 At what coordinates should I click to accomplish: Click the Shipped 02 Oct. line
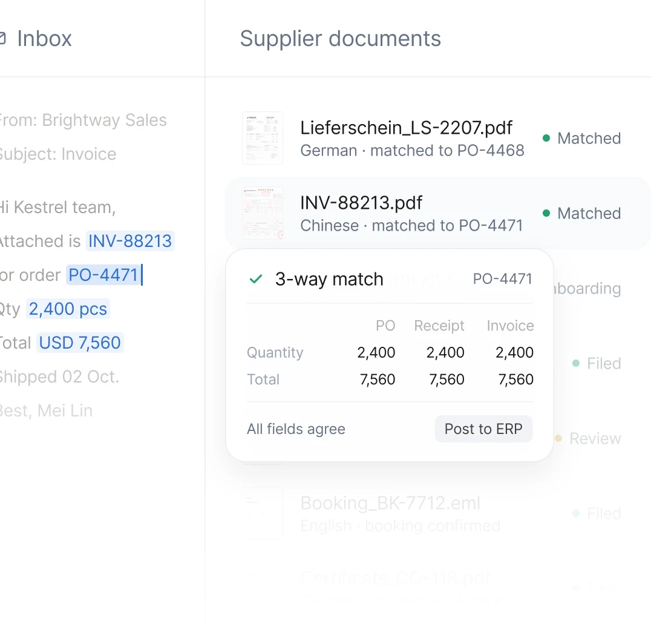coord(59,377)
